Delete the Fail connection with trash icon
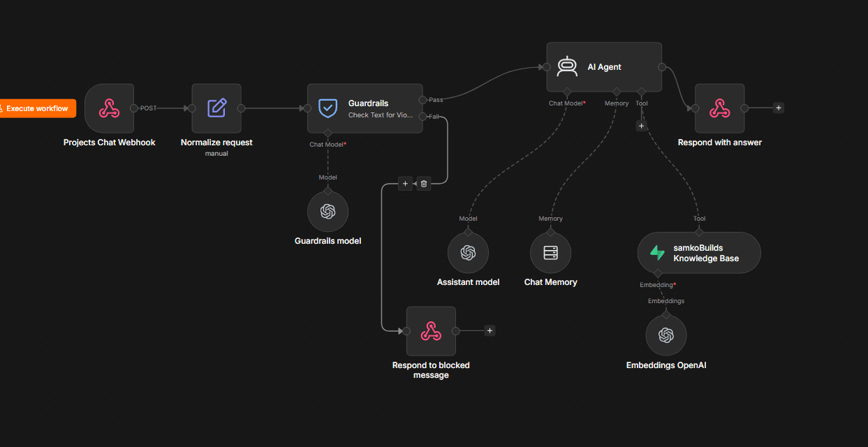868x447 pixels. click(x=423, y=184)
